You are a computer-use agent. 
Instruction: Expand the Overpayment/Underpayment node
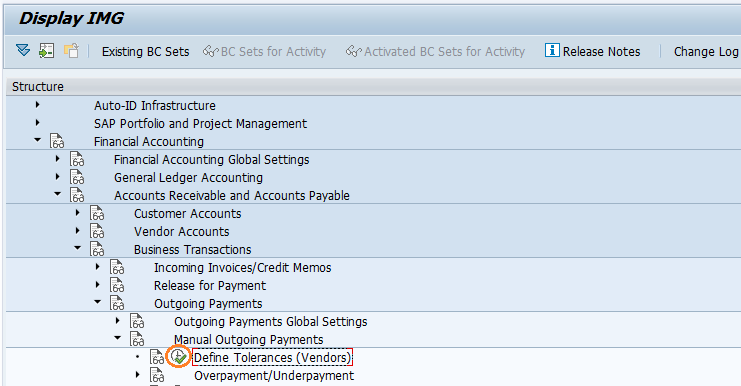[x=138, y=375]
